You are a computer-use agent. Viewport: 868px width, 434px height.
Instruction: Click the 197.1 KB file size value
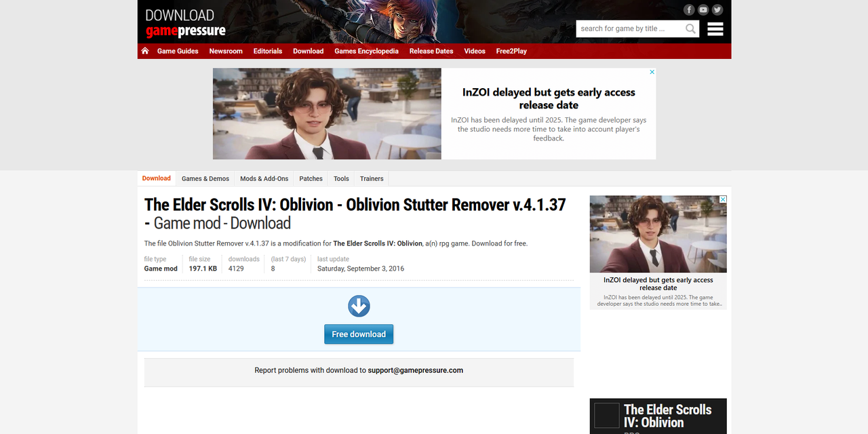pyautogui.click(x=203, y=269)
